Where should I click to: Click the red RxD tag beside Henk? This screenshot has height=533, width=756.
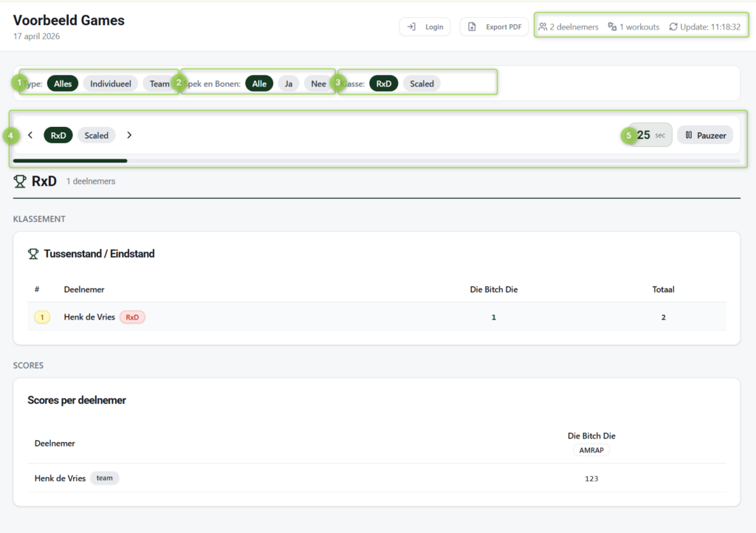pos(132,317)
